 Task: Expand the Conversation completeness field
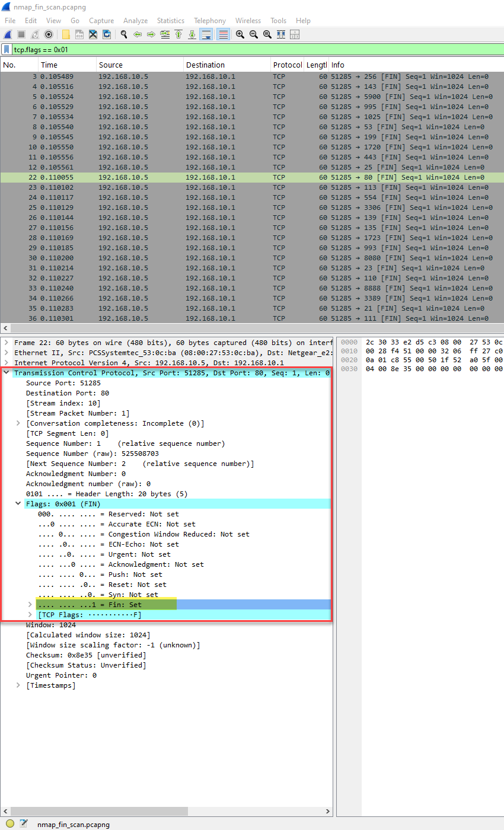[x=18, y=423]
